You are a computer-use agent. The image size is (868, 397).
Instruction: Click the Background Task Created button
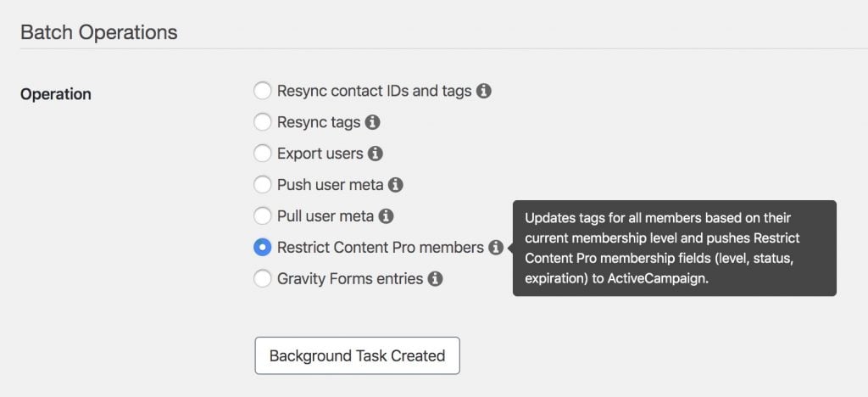click(357, 355)
